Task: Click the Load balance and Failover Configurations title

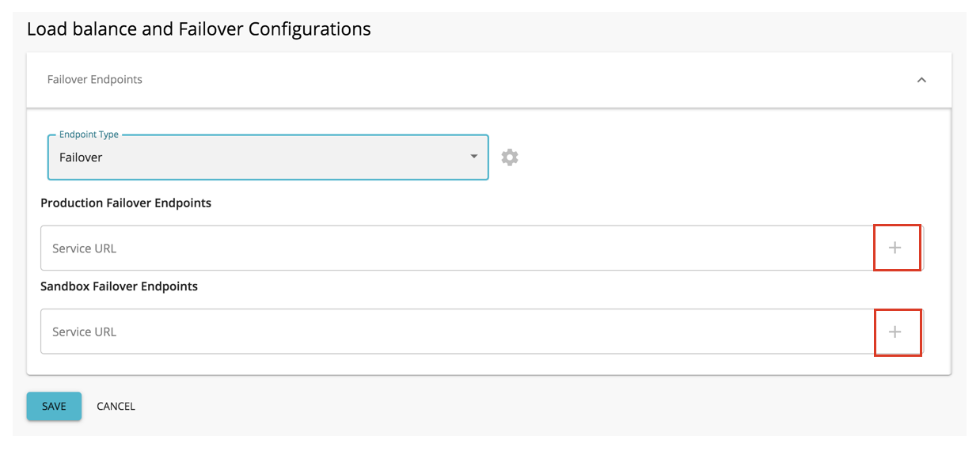Action: (x=199, y=29)
